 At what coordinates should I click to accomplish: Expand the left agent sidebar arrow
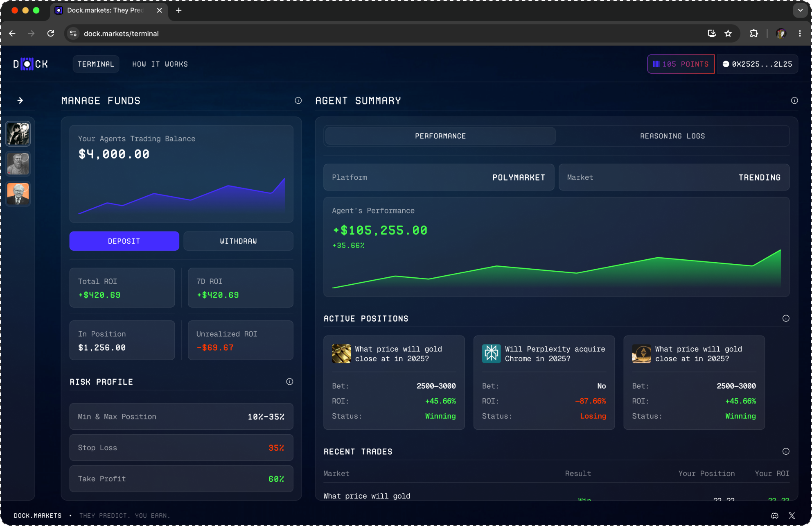pyautogui.click(x=20, y=100)
